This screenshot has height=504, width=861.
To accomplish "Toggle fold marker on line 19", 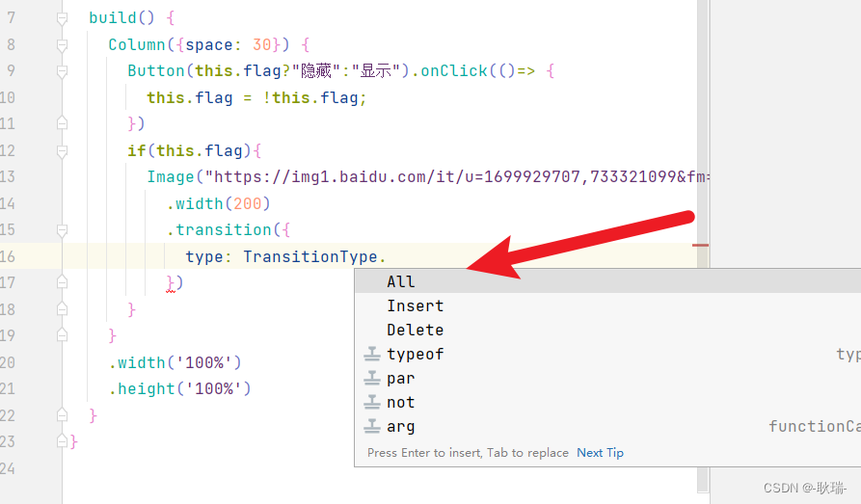I will pos(62,335).
